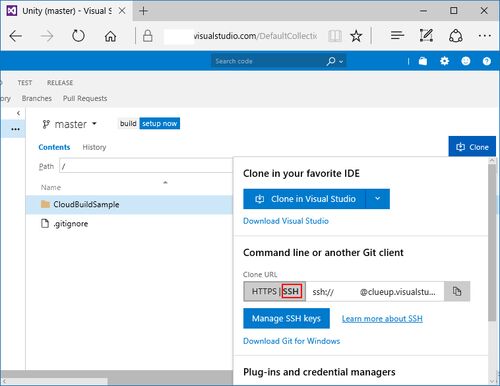Image resolution: width=500 pixels, height=386 pixels.
Task: Copy the clone URL to clipboard
Action: coord(457,291)
